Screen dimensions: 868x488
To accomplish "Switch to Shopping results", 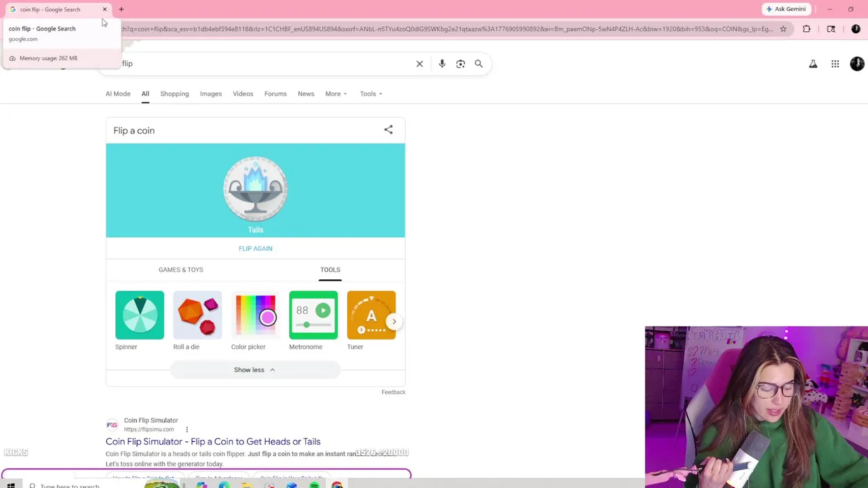I will point(174,94).
